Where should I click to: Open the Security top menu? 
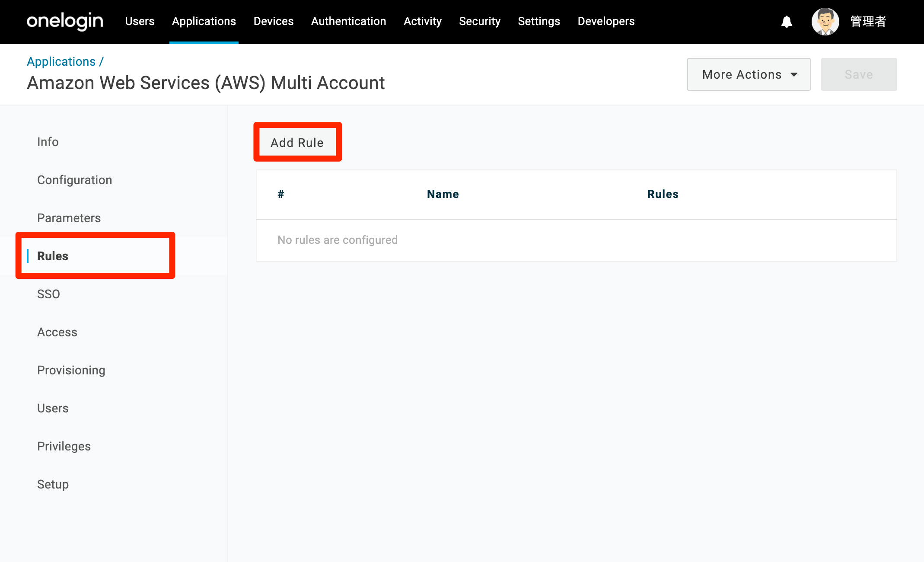pos(480,21)
